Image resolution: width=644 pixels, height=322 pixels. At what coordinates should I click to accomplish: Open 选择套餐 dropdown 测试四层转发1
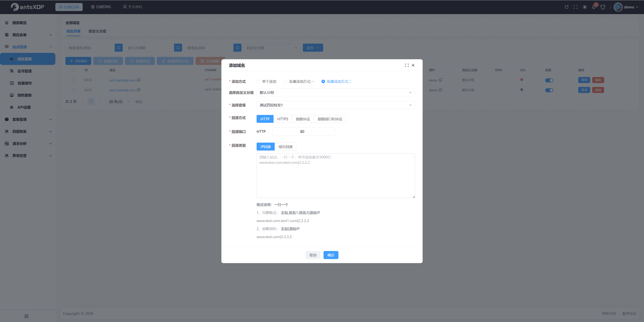point(335,105)
